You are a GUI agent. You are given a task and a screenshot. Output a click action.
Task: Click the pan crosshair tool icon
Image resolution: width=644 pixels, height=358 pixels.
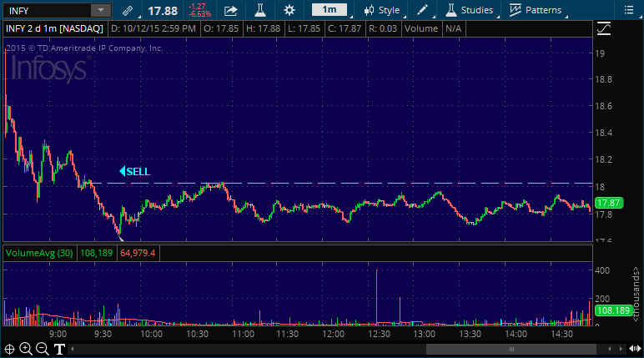[x=9, y=350]
